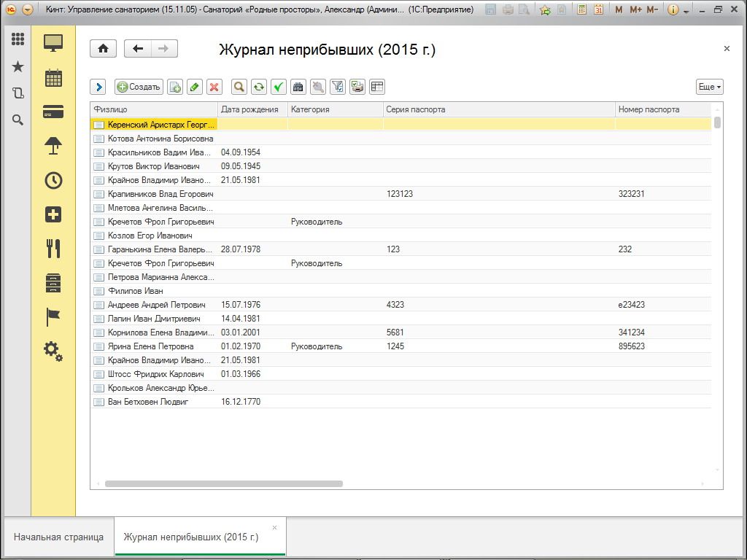This screenshot has height=560, width=747.
Task: Open the fork and knife dining section
Action: pyautogui.click(x=53, y=249)
